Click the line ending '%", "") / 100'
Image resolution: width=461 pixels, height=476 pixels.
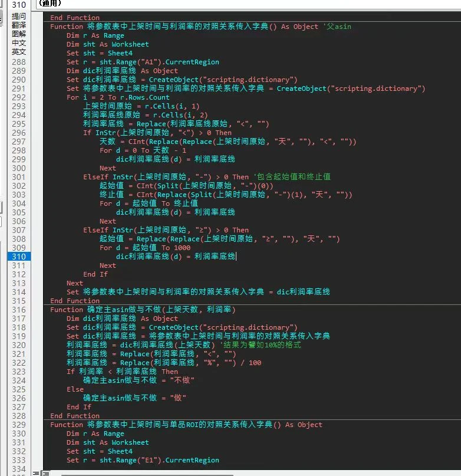(164, 363)
